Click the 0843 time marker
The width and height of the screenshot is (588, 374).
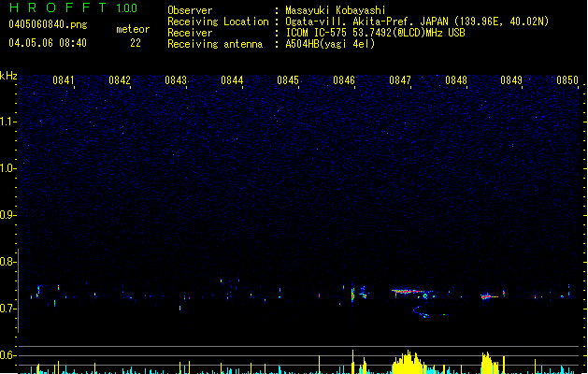[176, 80]
